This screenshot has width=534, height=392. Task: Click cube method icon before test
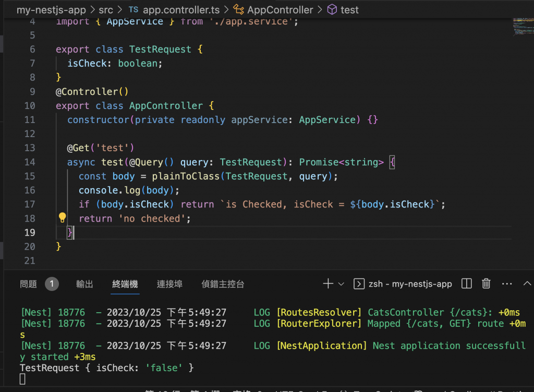click(x=332, y=9)
